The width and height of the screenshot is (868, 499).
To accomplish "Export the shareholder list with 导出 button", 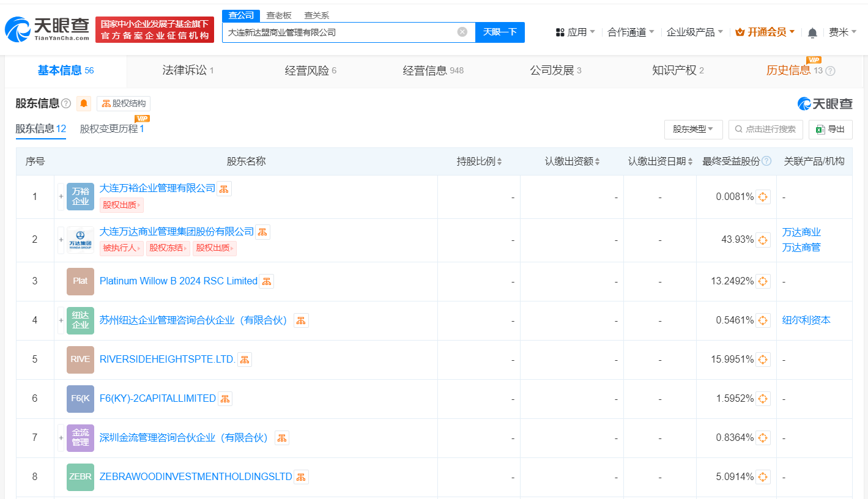I will pos(830,129).
